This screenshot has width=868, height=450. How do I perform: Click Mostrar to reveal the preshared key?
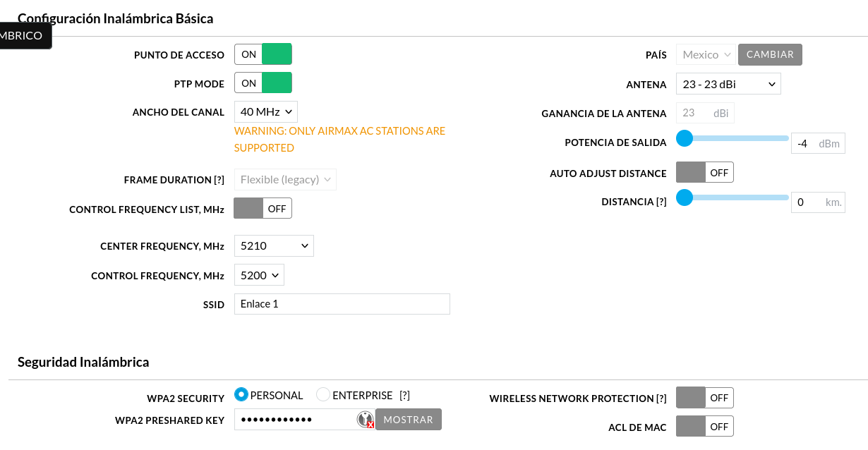pos(408,420)
